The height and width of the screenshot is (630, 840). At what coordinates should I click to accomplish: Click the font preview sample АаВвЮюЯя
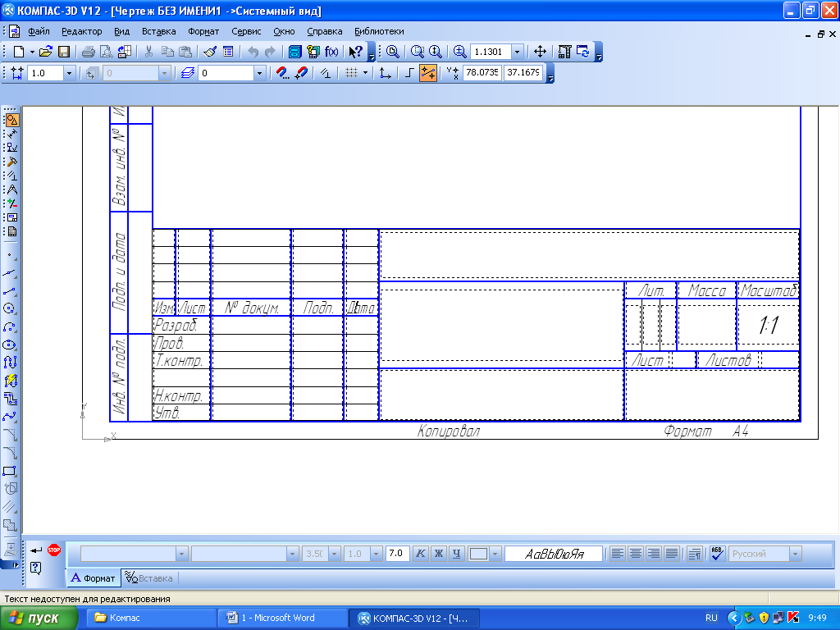point(554,554)
